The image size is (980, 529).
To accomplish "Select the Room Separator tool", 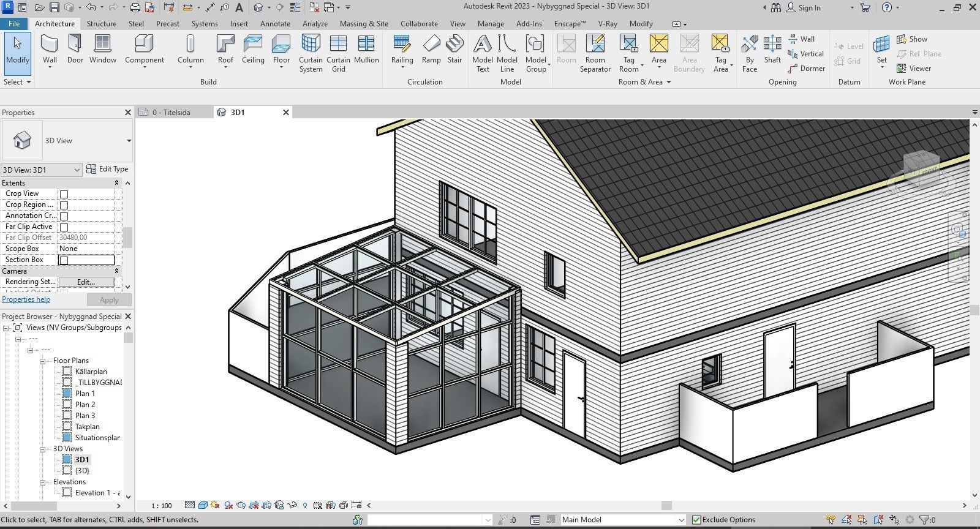I will click(x=595, y=53).
